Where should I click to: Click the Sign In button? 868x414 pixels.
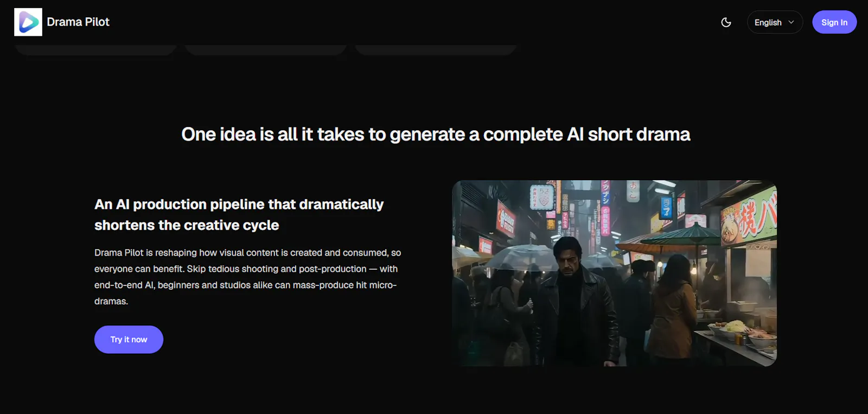pyautogui.click(x=834, y=22)
